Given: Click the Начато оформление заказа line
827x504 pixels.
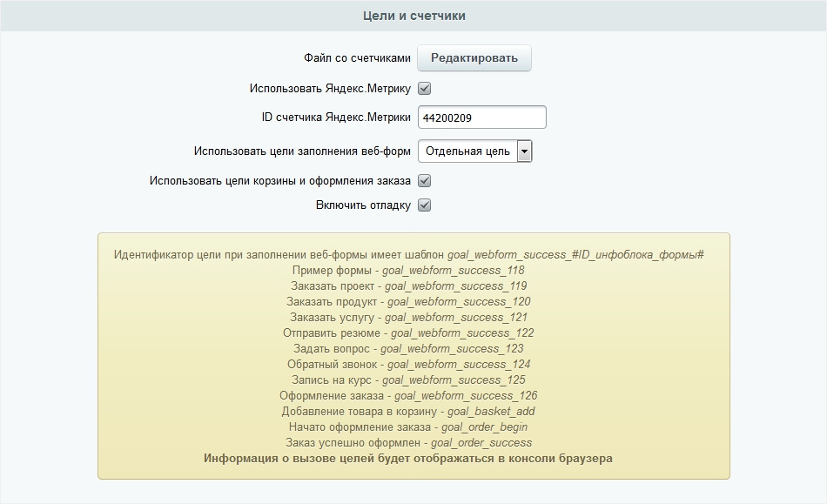Looking at the screenshot, I should 408,427.
